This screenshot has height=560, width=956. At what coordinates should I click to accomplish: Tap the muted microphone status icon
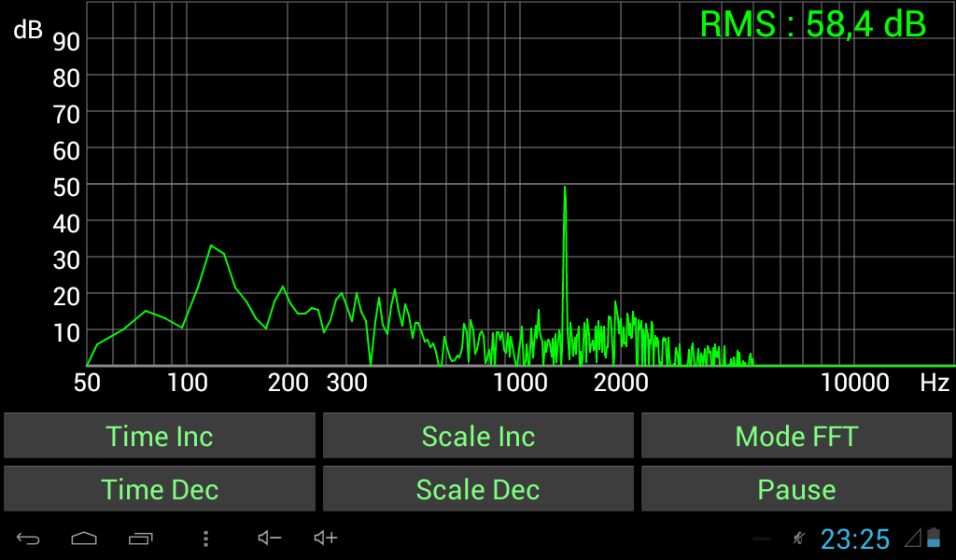798,538
